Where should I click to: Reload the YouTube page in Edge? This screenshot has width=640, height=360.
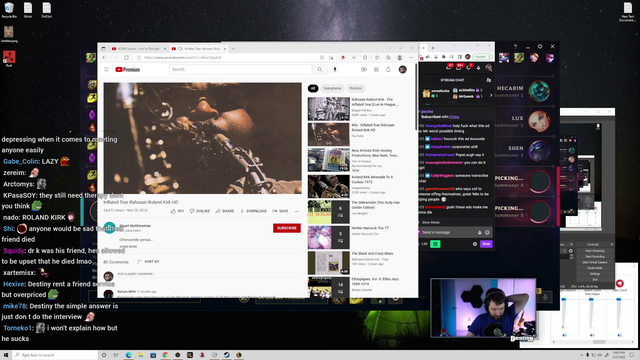127,58
